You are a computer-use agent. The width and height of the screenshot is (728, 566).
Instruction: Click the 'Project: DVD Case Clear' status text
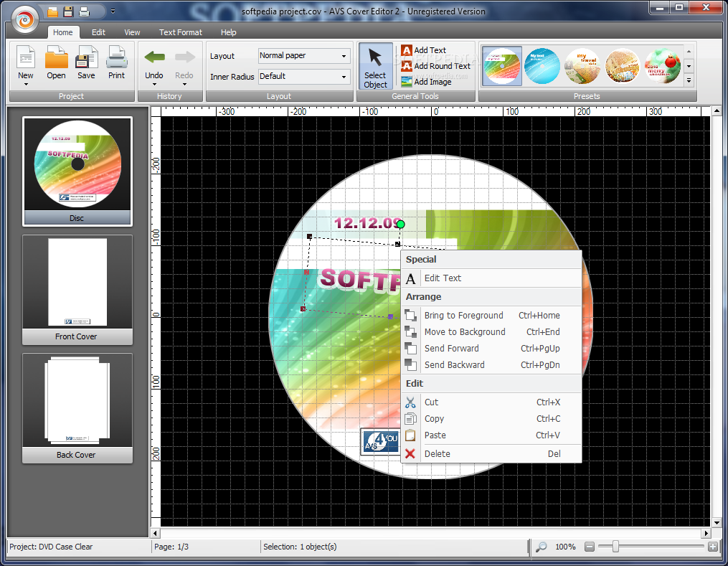point(51,547)
